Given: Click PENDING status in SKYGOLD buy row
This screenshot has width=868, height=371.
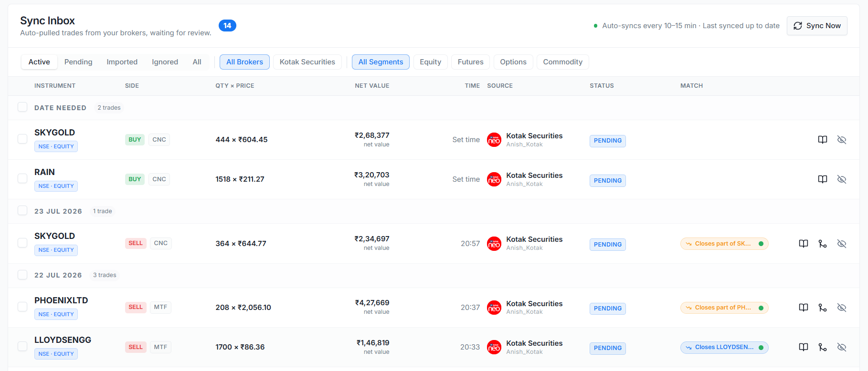Looking at the screenshot, I should coord(608,141).
